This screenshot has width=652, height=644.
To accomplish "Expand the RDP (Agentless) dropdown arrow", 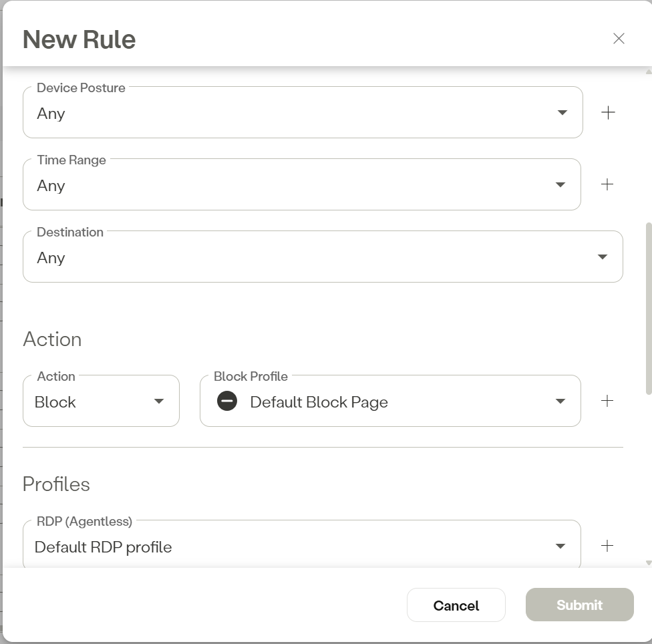I will pos(560,546).
